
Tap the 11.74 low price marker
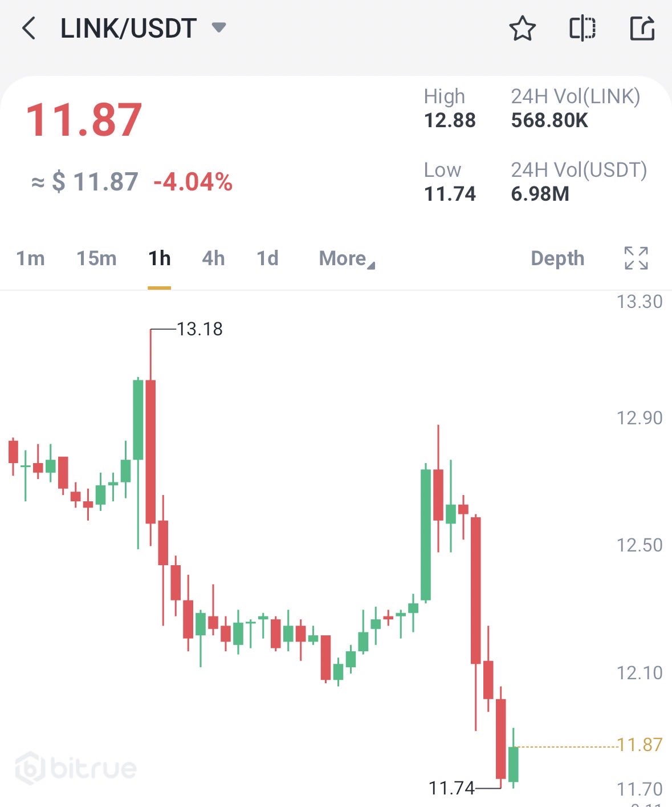tap(451, 788)
